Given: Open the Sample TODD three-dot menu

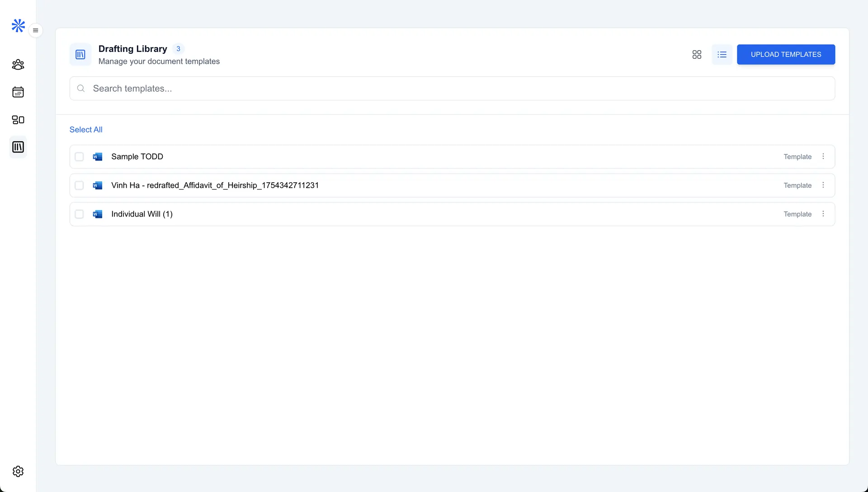Looking at the screenshot, I should (x=823, y=156).
